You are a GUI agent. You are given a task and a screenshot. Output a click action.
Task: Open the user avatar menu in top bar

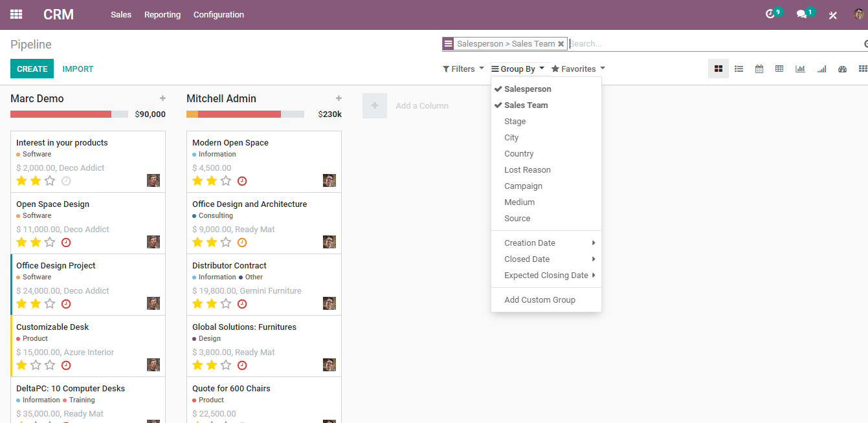pos(859,14)
